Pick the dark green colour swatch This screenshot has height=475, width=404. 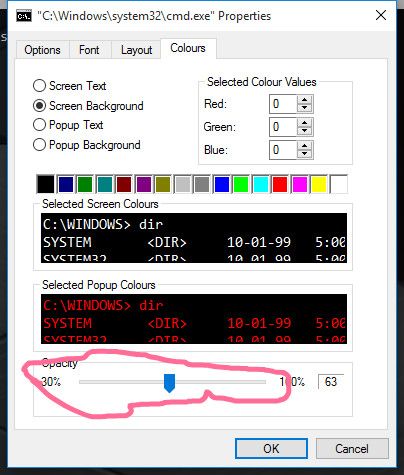pos(85,184)
